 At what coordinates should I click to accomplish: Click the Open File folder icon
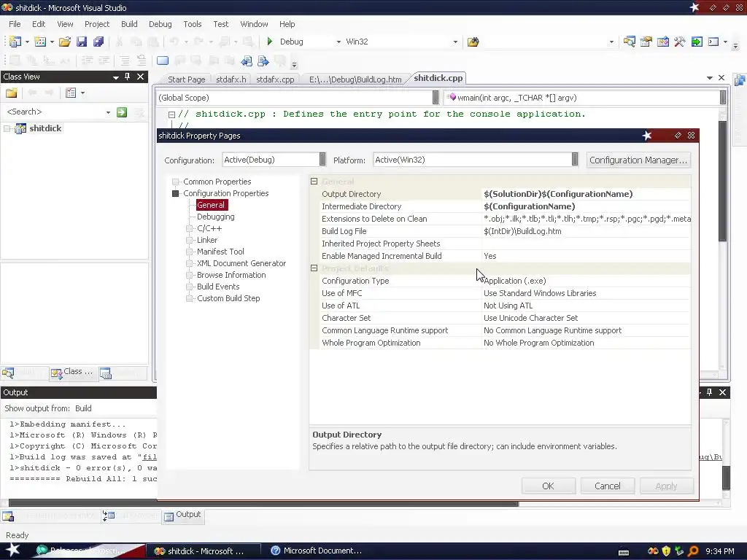click(65, 42)
